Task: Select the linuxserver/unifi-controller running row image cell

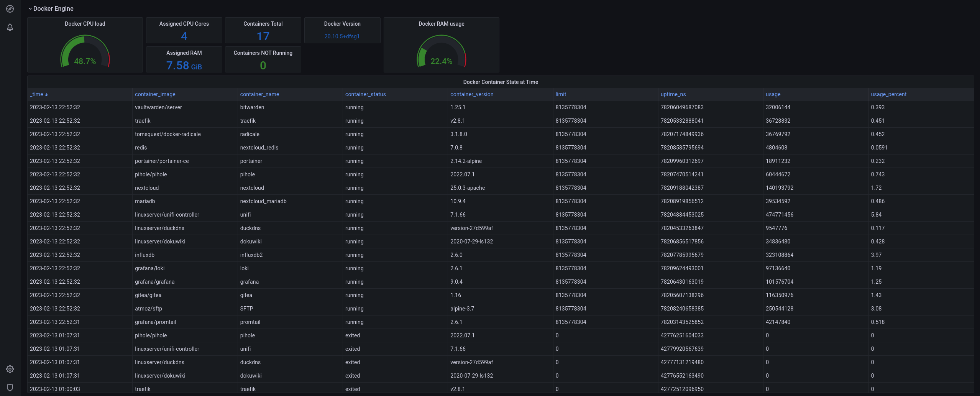Action: 185,215
